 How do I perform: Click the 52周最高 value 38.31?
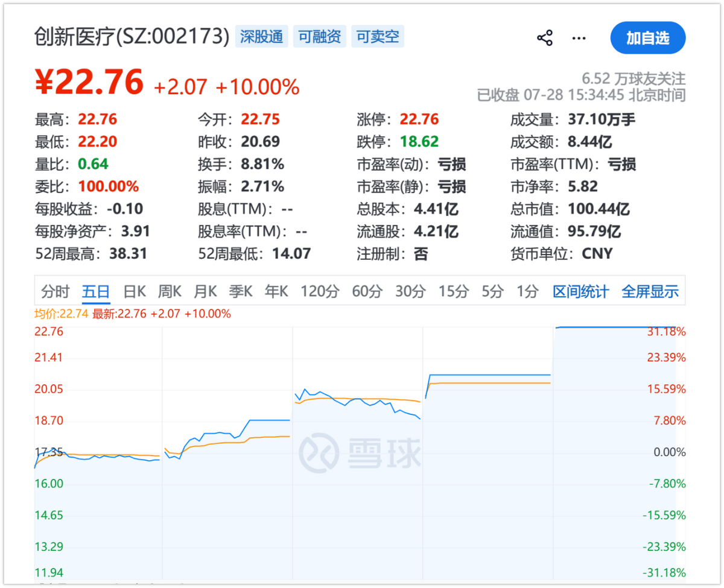point(128,254)
